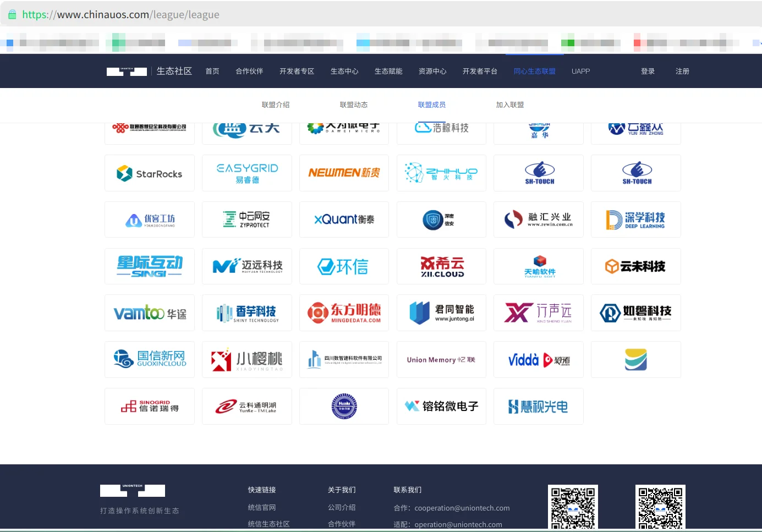Select the NEWMEN 新贵 logo card

[344, 173]
